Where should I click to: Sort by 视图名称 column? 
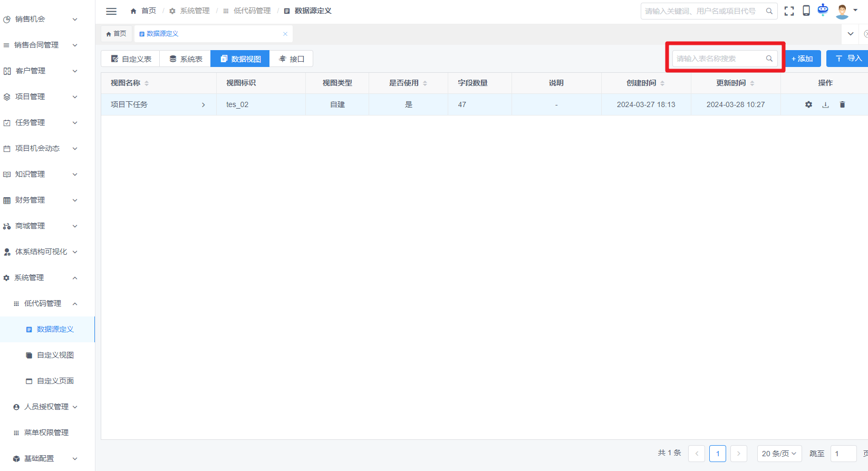[147, 83]
